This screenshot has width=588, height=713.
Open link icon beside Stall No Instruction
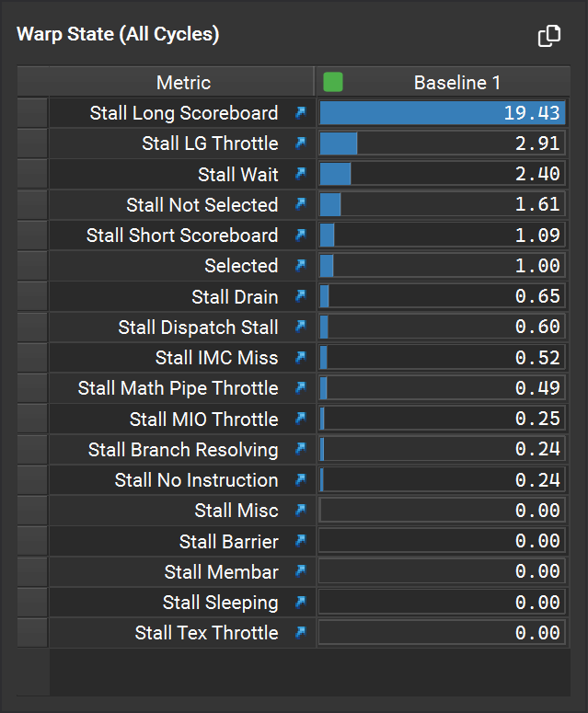[301, 479]
